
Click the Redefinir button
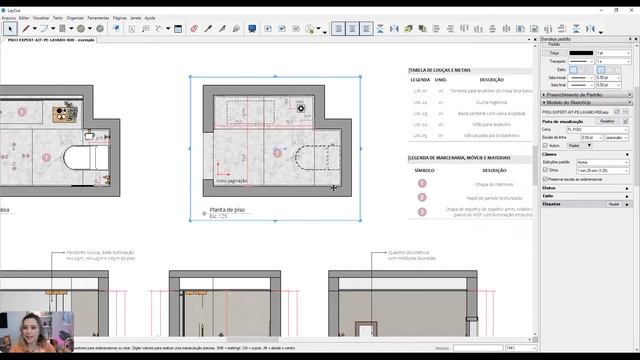click(x=607, y=121)
